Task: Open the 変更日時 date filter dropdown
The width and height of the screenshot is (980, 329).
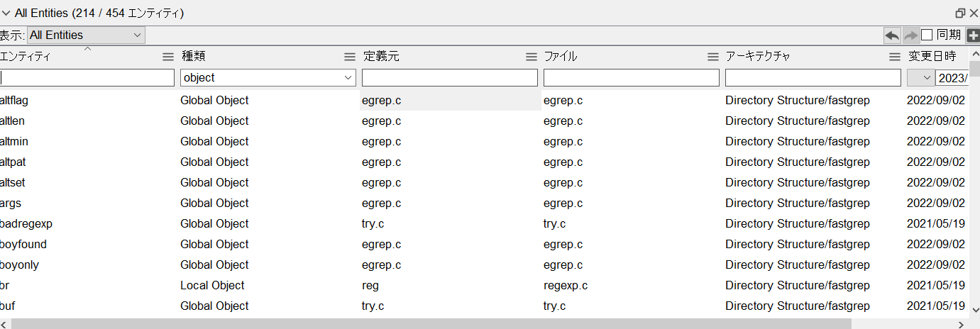Action: pyautogui.click(x=920, y=77)
